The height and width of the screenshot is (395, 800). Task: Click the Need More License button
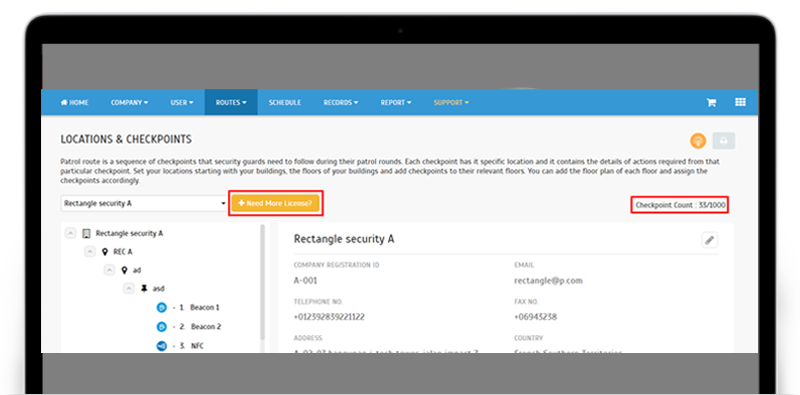(x=275, y=203)
